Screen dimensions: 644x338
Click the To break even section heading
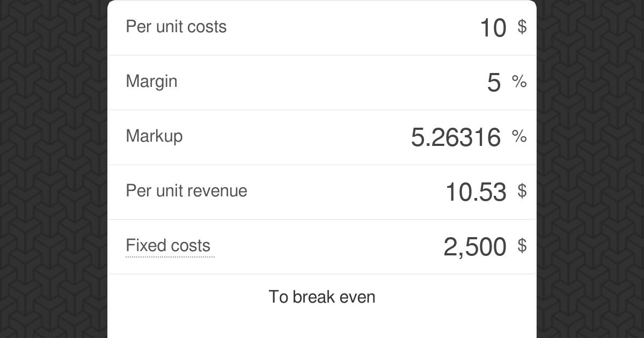tap(321, 297)
